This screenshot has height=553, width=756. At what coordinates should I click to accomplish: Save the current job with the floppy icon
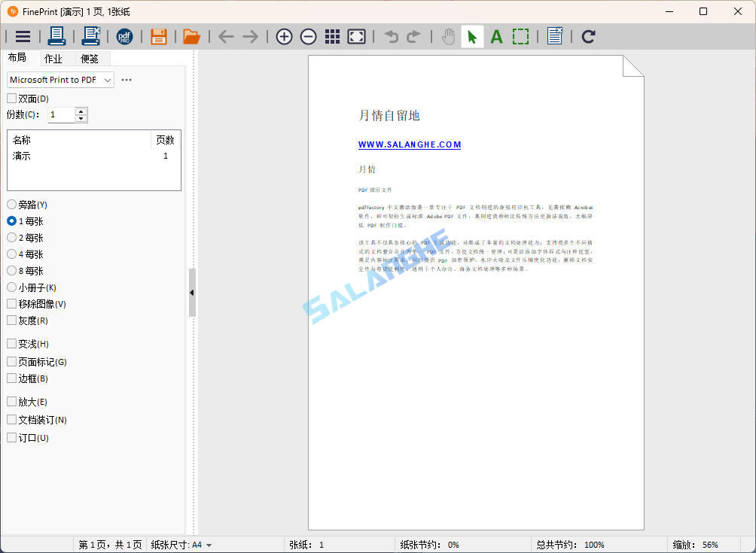point(158,35)
